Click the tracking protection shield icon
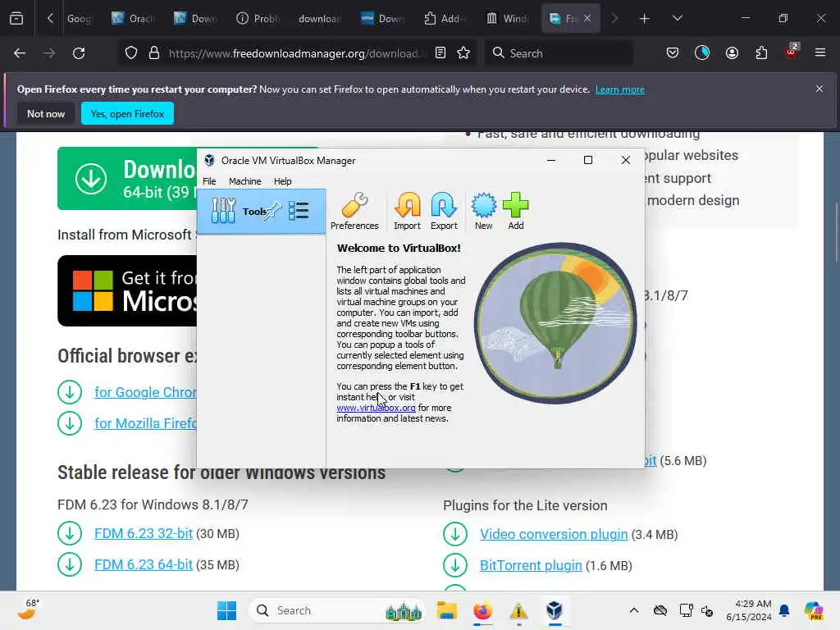This screenshot has height=630, width=840. (x=131, y=53)
